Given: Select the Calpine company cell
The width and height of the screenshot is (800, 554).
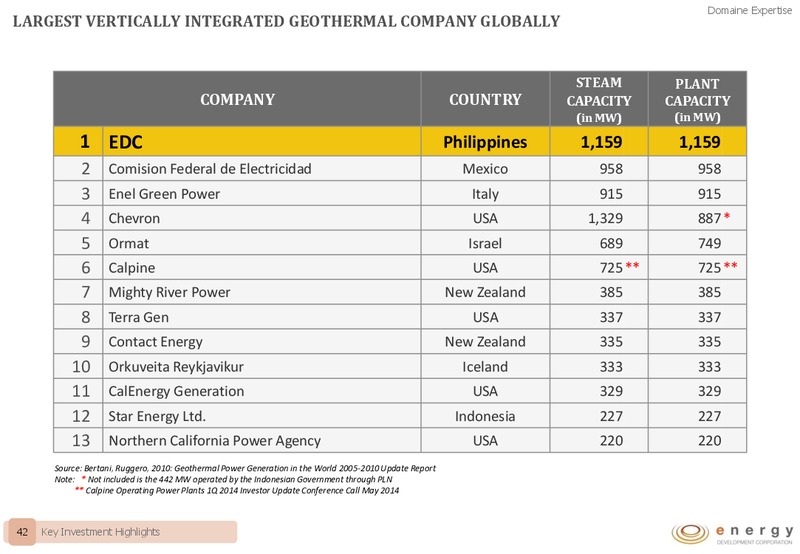Looking at the screenshot, I should 262,267.
